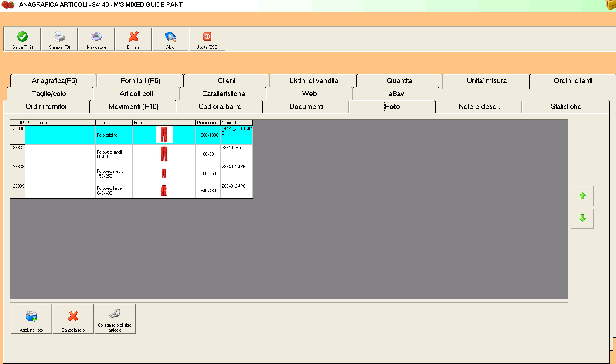616x364 pixels.
Task: Click the 150x250 dimensions cell
Action: click(x=208, y=173)
